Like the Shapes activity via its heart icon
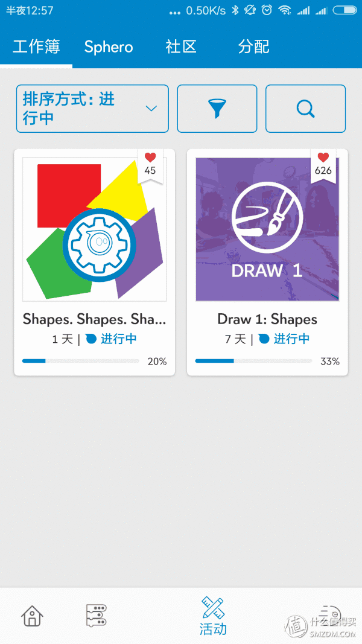Screen dimensions: 362x644 (x=150, y=158)
